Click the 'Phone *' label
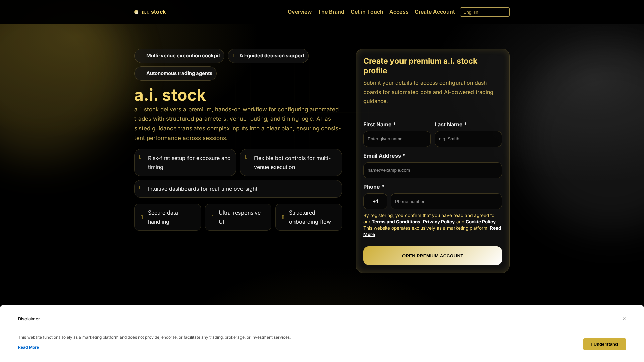 374,187
